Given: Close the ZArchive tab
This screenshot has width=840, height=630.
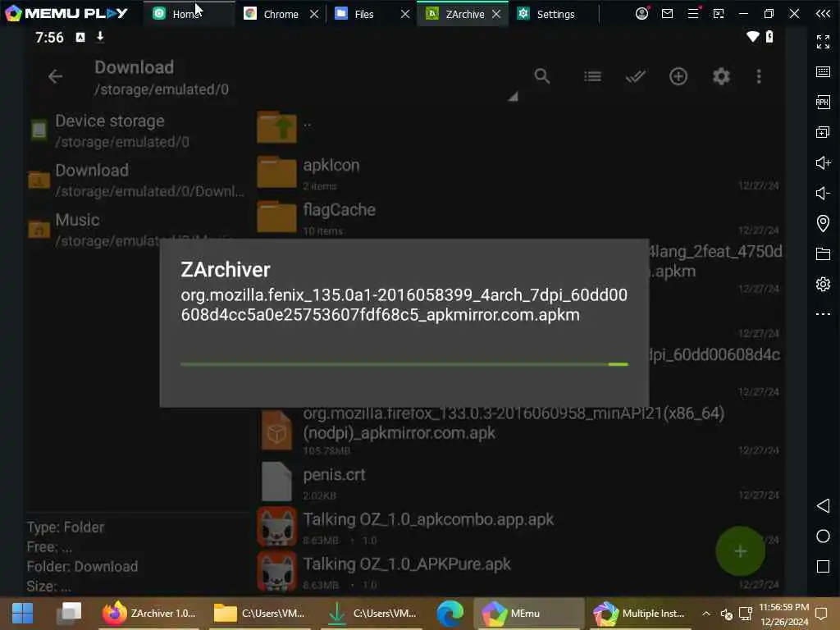Looking at the screenshot, I should [496, 14].
